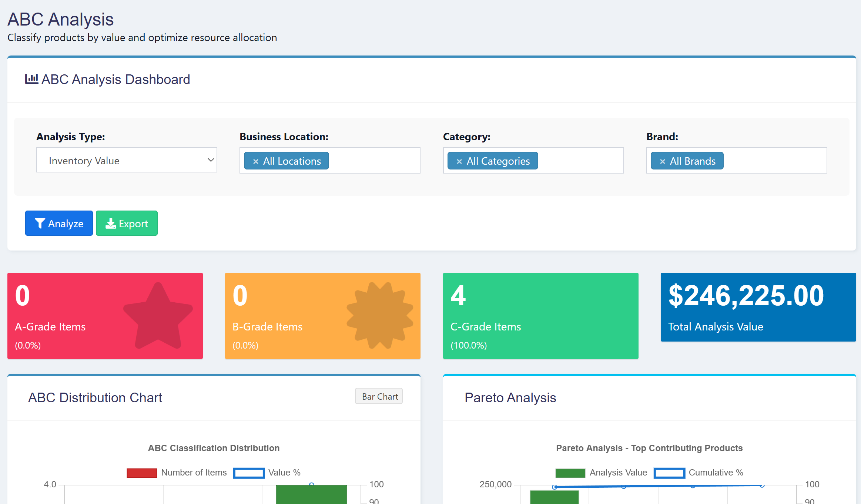Click the Pareto Analysis panel title
Viewport: 861px width, 504px height.
click(x=510, y=397)
